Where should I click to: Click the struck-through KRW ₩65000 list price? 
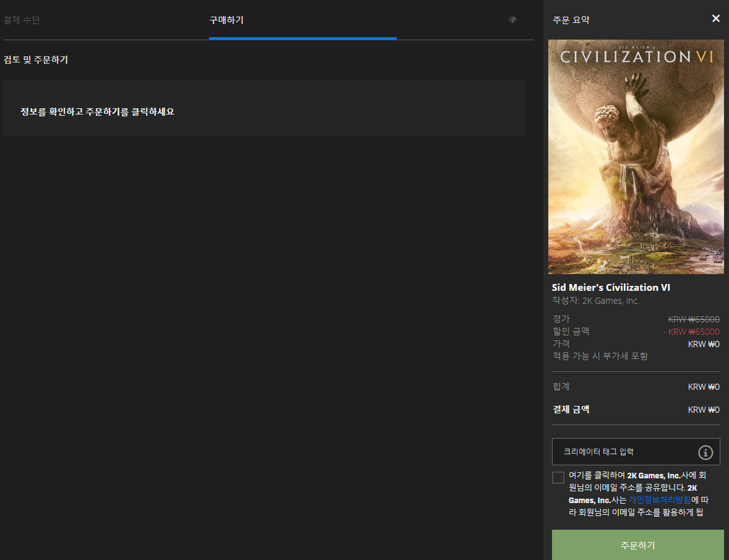[x=693, y=319]
